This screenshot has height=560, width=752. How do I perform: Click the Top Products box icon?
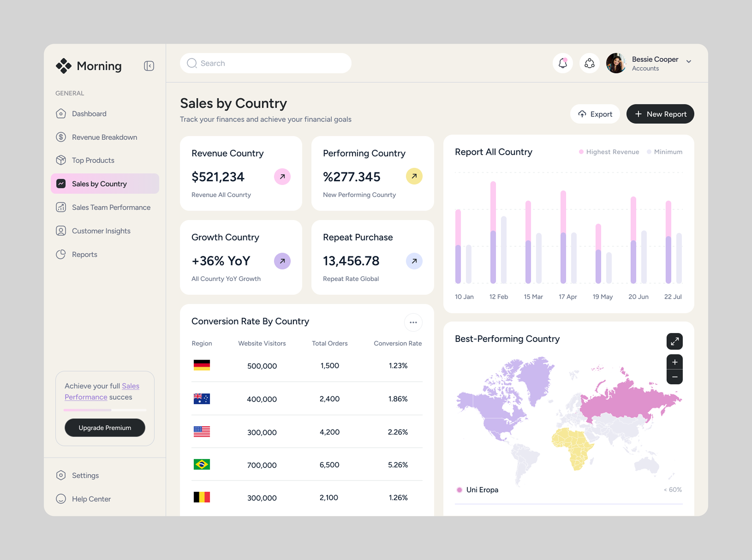[x=61, y=160]
